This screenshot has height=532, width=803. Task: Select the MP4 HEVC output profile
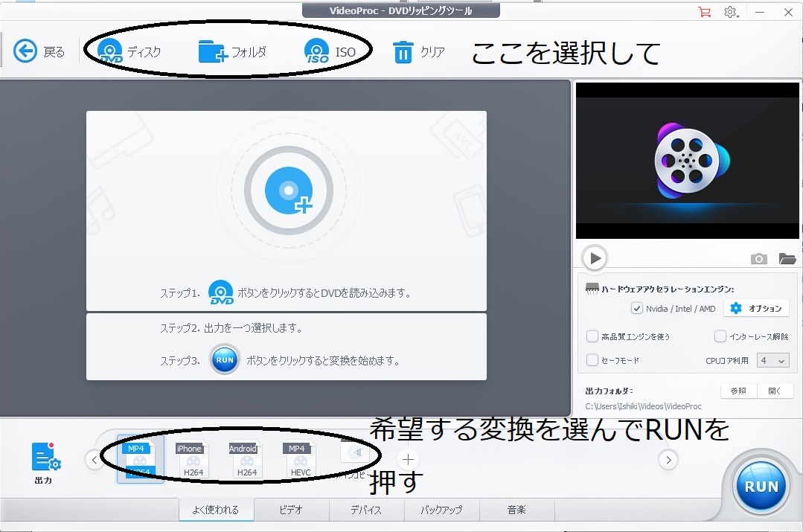pyautogui.click(x=300, y=459)
